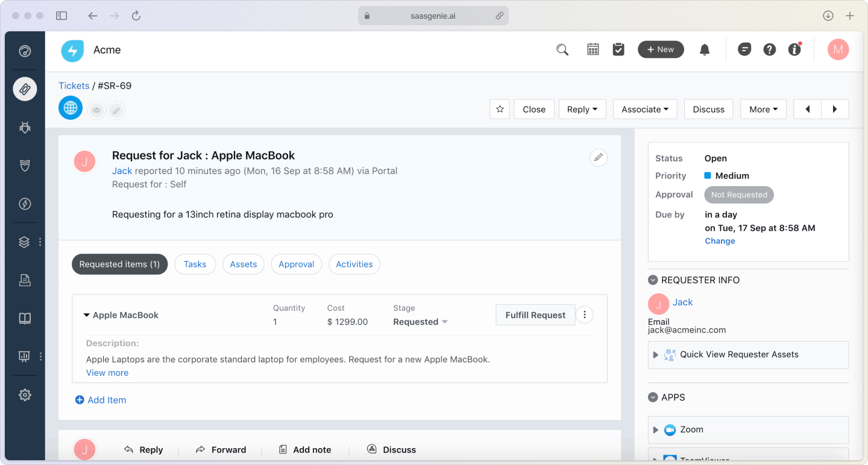Switch to the Tasks tab
Viewport: 868px width, 465px height.
(195, 264)
